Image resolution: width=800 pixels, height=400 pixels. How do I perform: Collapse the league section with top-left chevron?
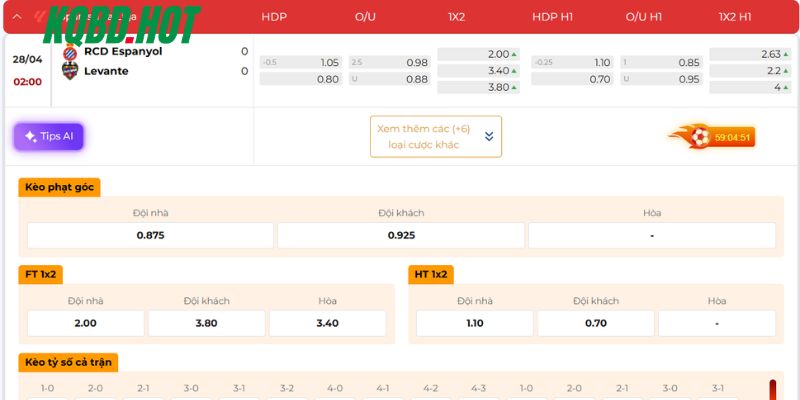17,17
